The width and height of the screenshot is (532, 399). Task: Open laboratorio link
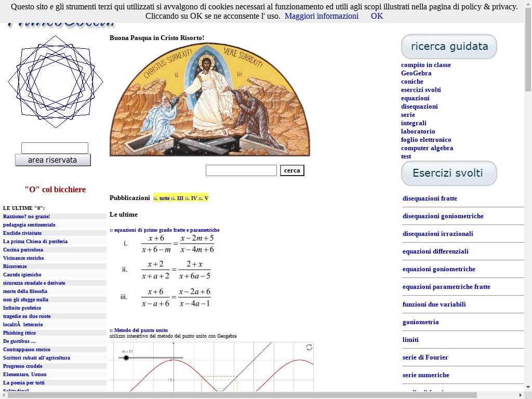click(x=418, y=131)
